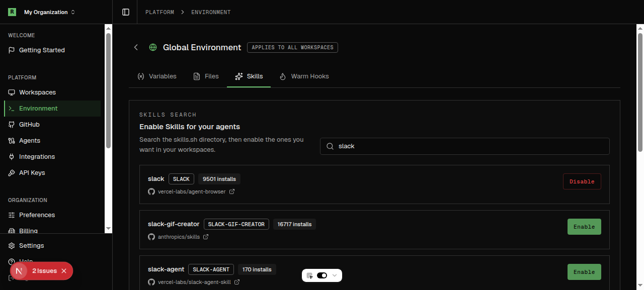This screenshot has width=644, height=290.
Task: Switch to the Variables tab
Action: 156,76
